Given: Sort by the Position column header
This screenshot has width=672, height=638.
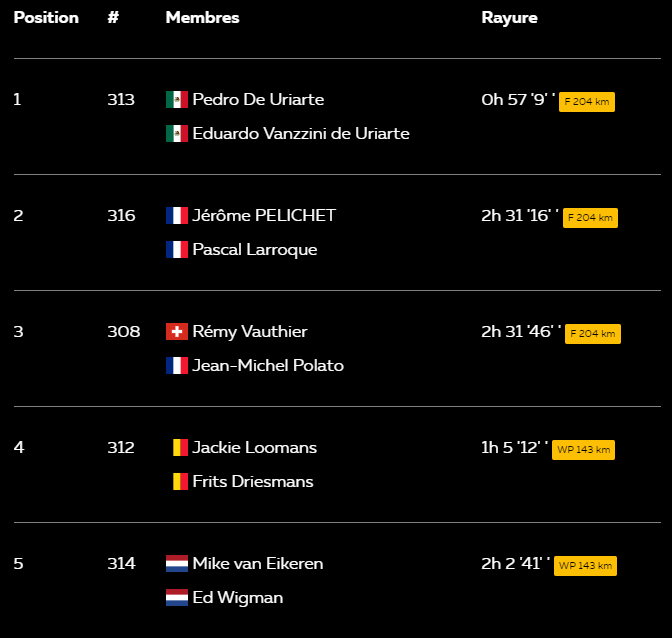Looking at the screenshot, I should (46, 18).
